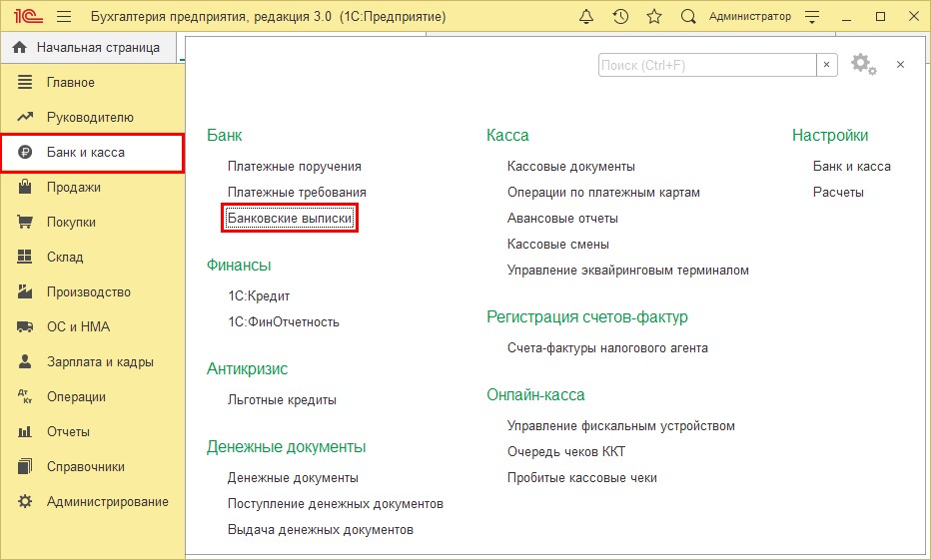This screenshot has height=560, width=931.
Task: Click the Зарплата и кадры person icon
Action: 25,361
